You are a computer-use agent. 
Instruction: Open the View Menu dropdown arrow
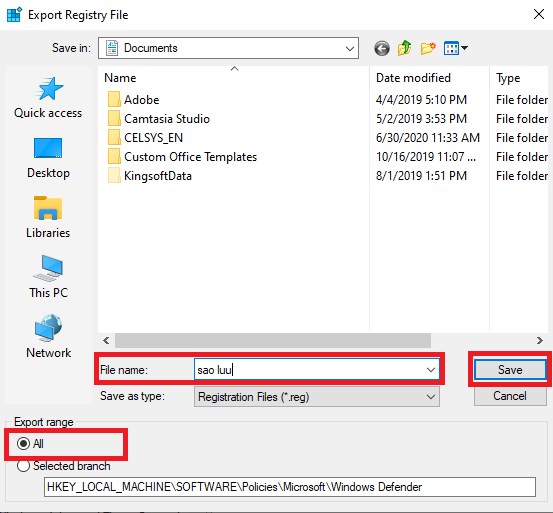(464, 48)
